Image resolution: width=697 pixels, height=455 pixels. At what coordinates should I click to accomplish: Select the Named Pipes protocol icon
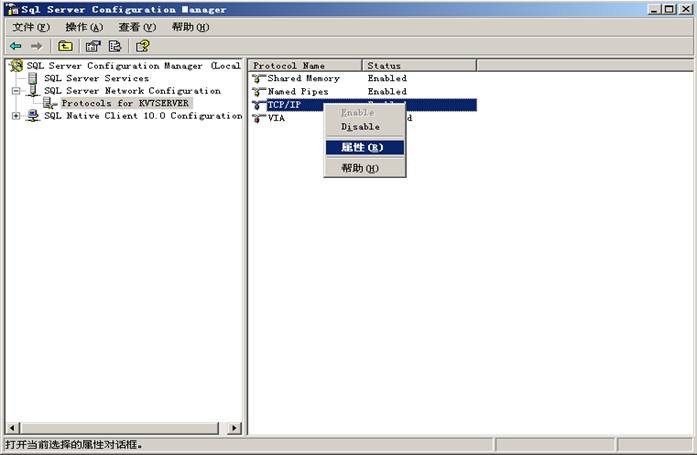tap(259, 91)
